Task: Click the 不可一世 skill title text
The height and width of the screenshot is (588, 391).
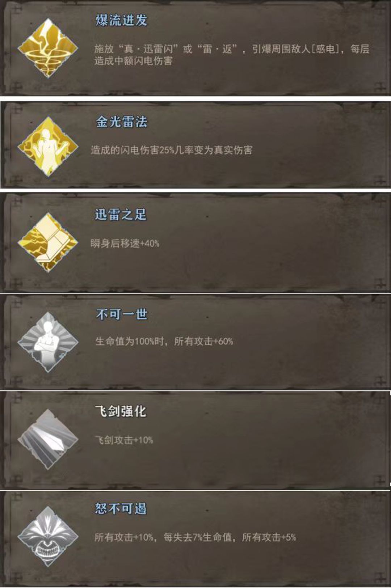Action: [x=122, y=314]
